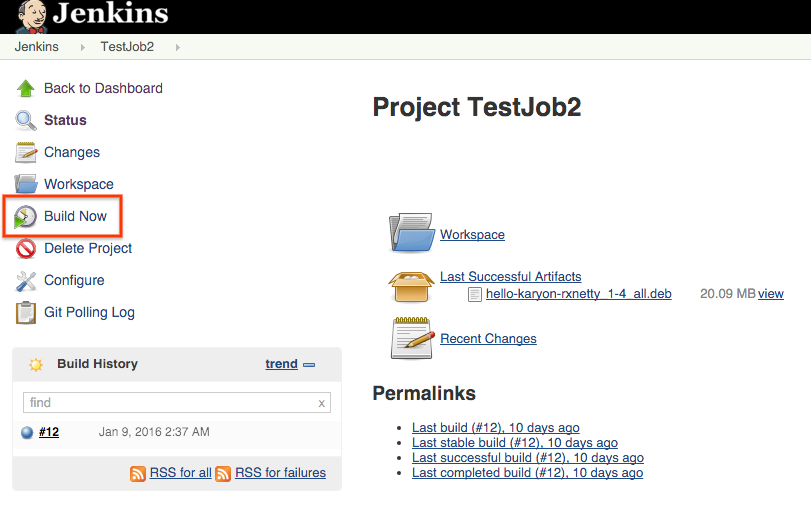Open Back to Dashboard text link

pos(103,88)
